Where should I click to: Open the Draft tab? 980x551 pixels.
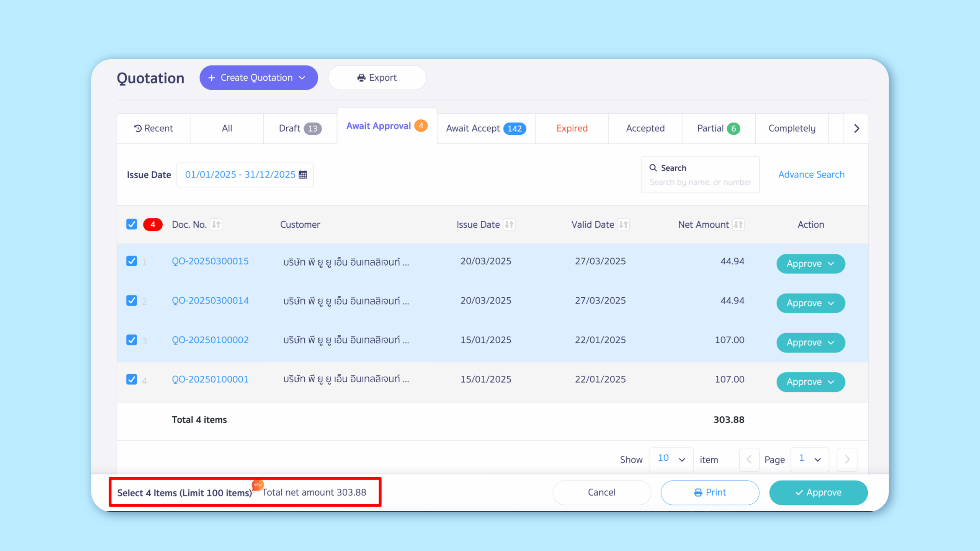coord(300,129)
